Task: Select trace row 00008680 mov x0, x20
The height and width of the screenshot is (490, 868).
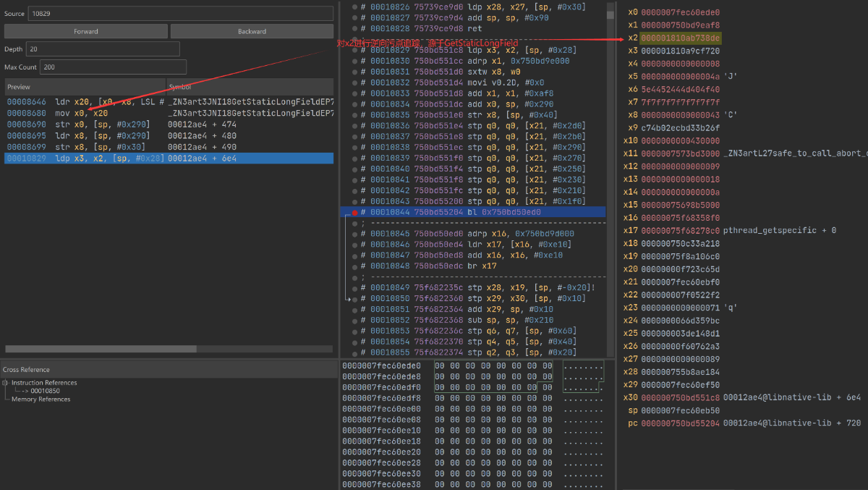Action: [x=169, y=114]
